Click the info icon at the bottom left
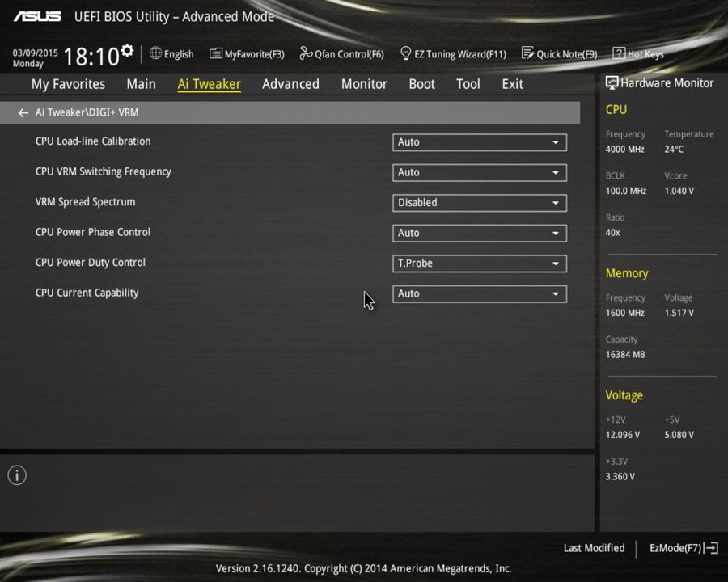 (x=16, y=475)
